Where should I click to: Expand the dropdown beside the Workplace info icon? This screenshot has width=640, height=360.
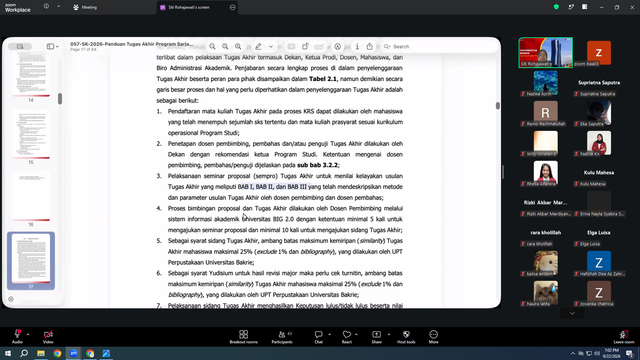tap(58, 7)
